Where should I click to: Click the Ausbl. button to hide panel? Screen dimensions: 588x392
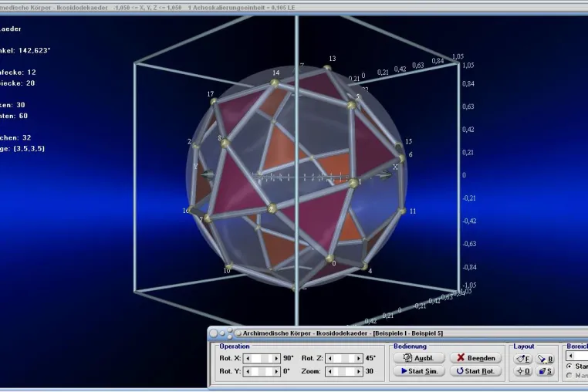(x=419, y=358)
